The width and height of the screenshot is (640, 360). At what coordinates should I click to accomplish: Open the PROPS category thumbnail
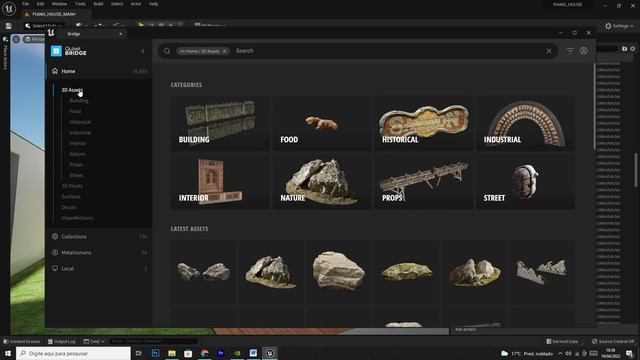[424, 182]
